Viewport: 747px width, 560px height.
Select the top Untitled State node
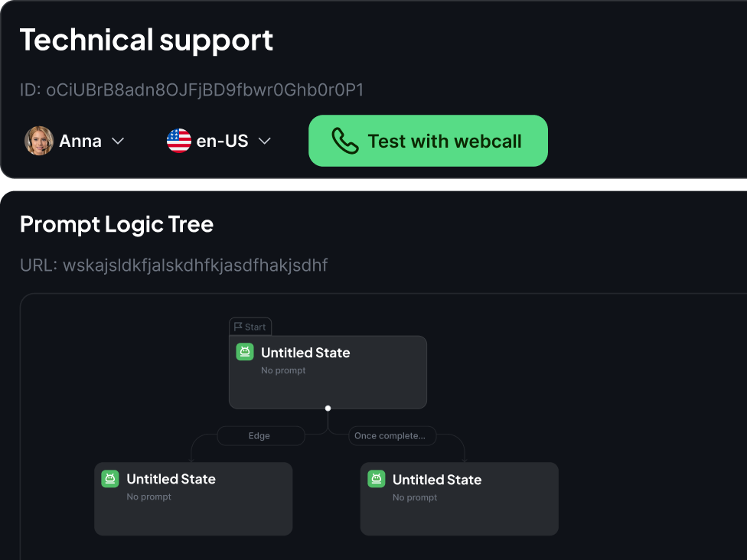click(328, 373)
